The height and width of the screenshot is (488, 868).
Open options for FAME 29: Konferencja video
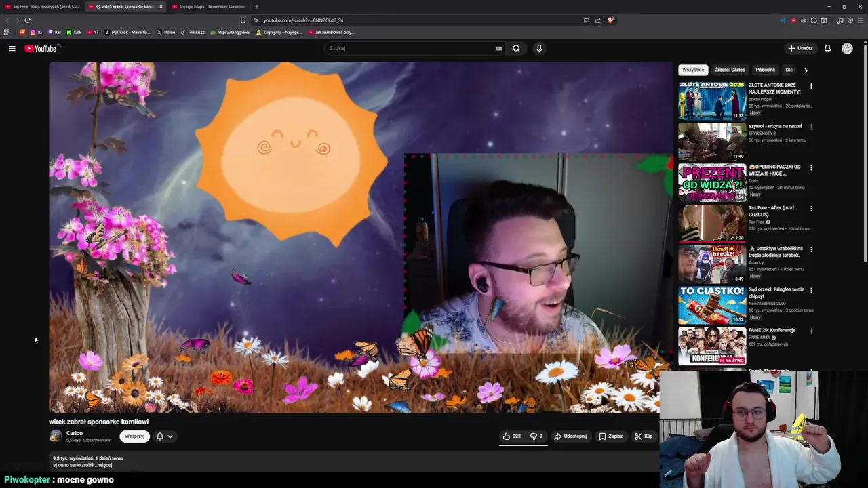coord(811,331)
